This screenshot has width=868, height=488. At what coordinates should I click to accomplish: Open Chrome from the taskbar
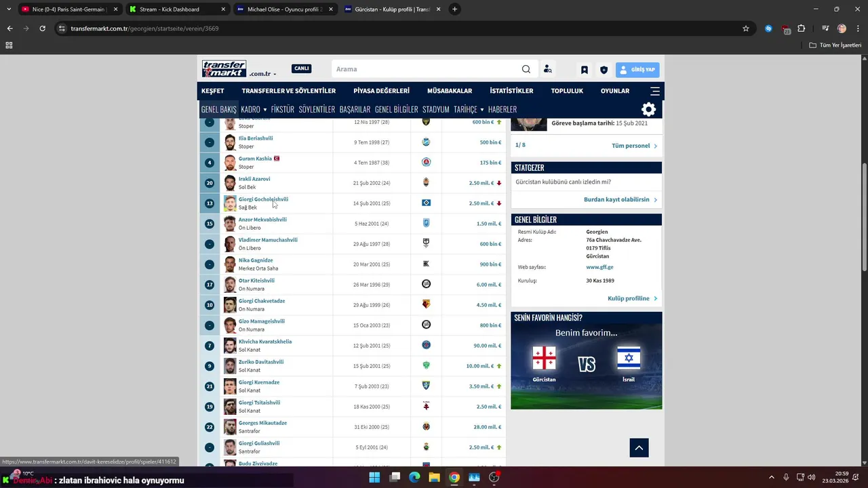454,477
